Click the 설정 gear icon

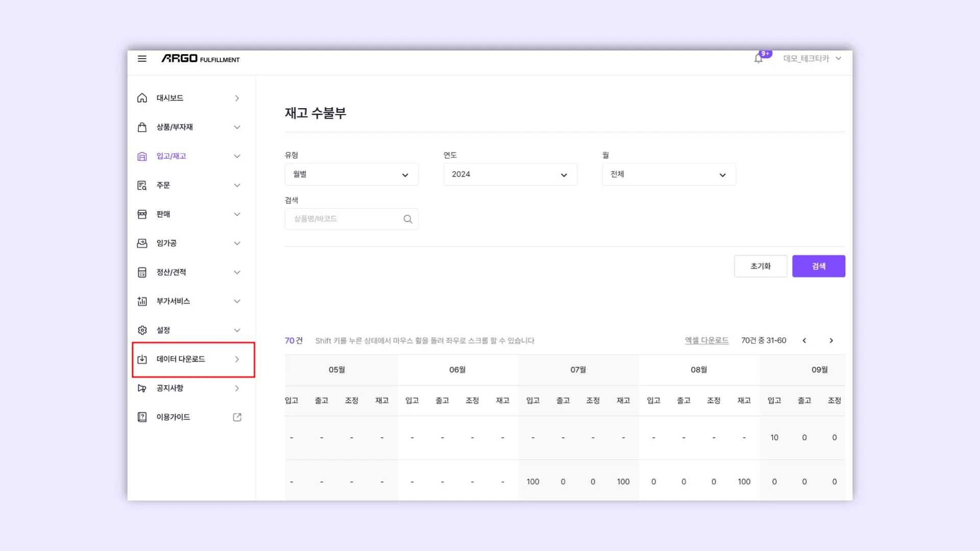(x=142, y=330)
